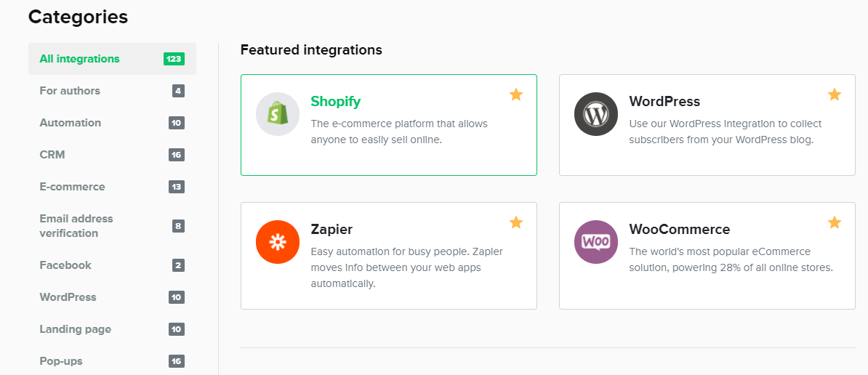
Task: Click the star on the WooCommerce card
Action: [x=835, y=222]
